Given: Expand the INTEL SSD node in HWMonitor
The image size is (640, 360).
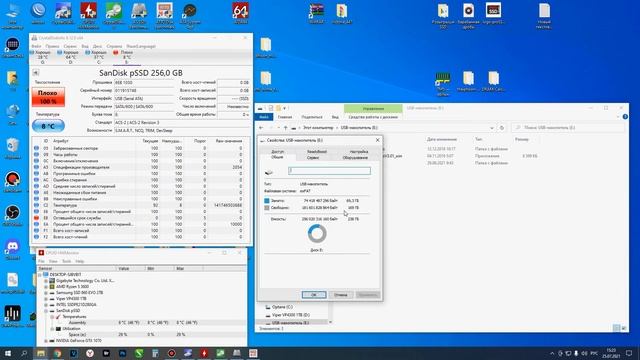Looking at the screenshot, I should (x=46, y=304).
